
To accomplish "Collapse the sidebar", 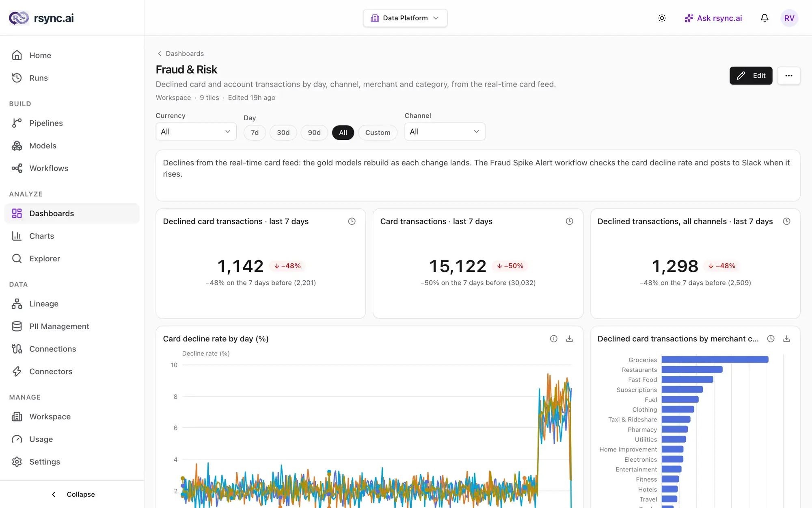I will [x=73, y=494].
